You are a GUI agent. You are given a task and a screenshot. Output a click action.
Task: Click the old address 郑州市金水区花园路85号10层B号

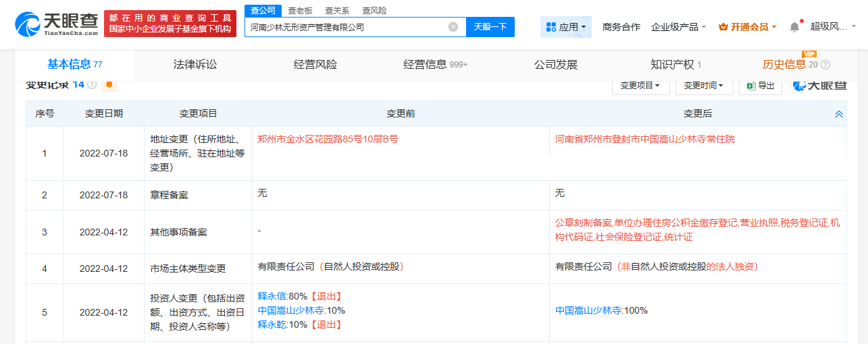point(328,139)
